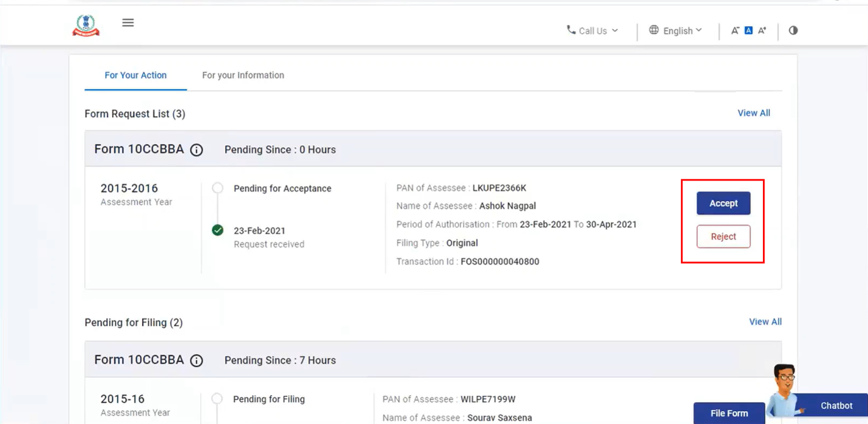Accept the Ashok Nagpal form request
Viewport: 868px width, 424px height.
pyautogui.click(x=723, y=203)
